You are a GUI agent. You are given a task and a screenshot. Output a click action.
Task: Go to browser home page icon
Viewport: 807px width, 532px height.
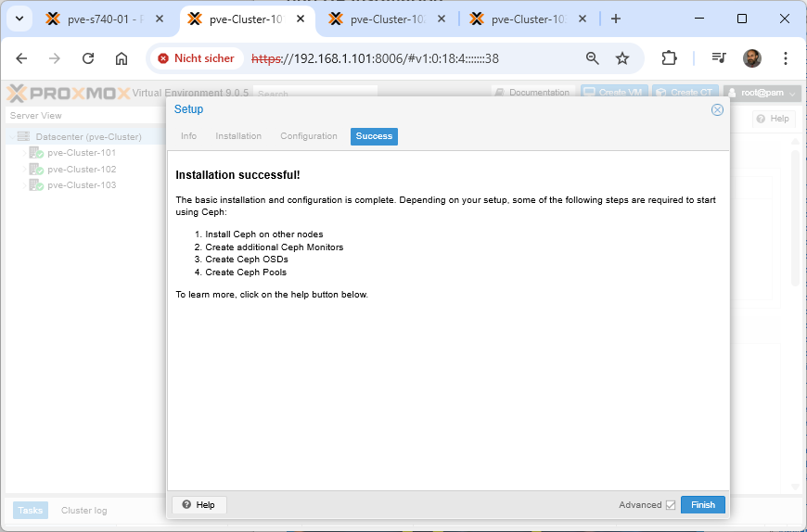click(122, 58)
